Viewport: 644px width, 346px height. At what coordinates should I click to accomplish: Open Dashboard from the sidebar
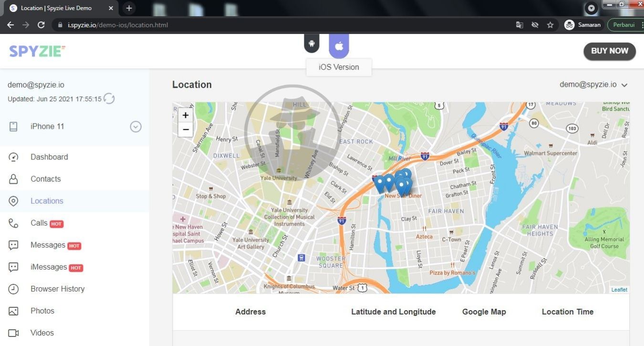[x=49, y=157]
